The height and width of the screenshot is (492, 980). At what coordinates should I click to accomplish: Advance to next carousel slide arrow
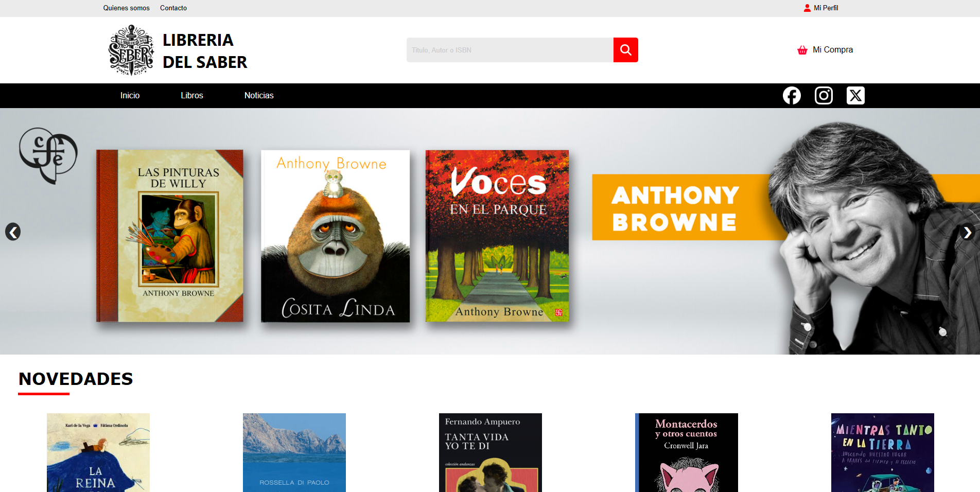tap(967, 233)
